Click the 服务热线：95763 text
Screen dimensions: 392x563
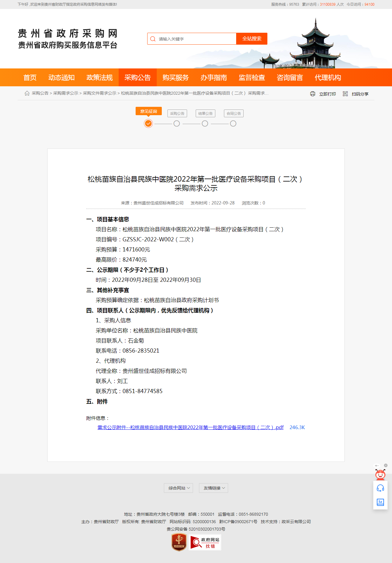(x=285, y=4)
